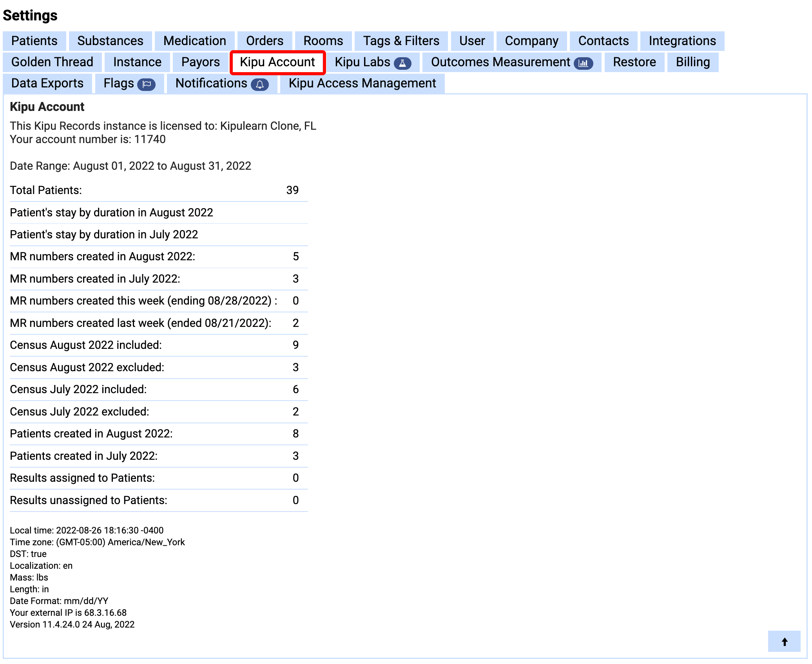Click "Patient's stay by duration in August 2022"

click(112, 212)
